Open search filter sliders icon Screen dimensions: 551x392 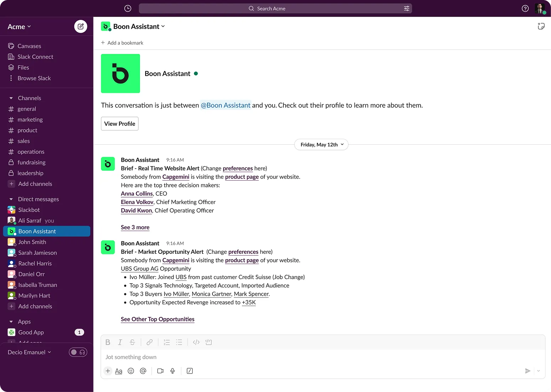coord(406,9)
